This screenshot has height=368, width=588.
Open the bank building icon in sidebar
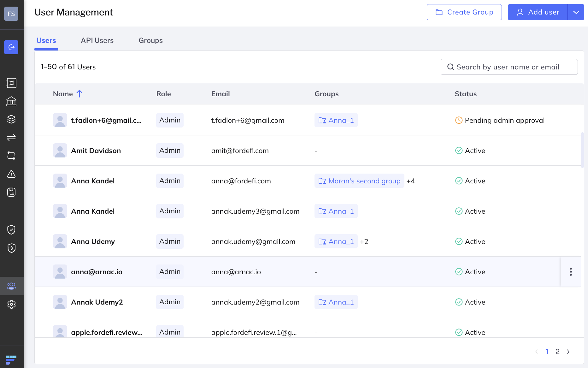tap(11, 101)
